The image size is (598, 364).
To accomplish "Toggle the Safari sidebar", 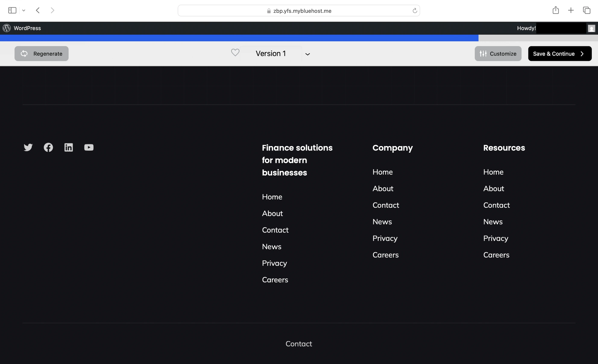I will pos(12,10).
